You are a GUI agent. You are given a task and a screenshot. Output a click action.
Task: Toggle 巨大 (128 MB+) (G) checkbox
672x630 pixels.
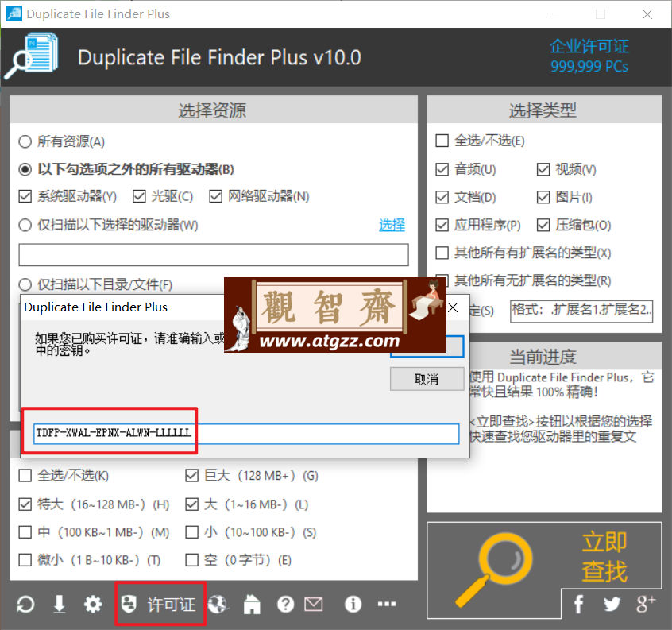point(192,475)
